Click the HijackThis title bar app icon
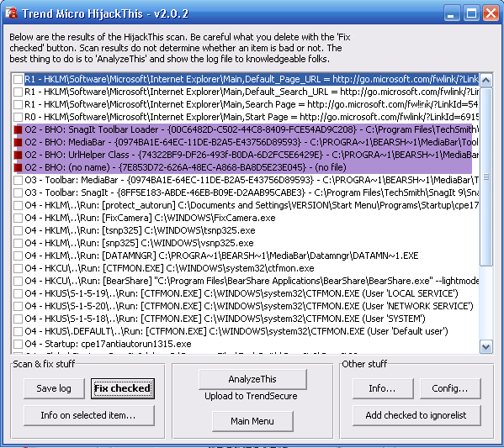 pyautogui.click(x=12, y=13)
